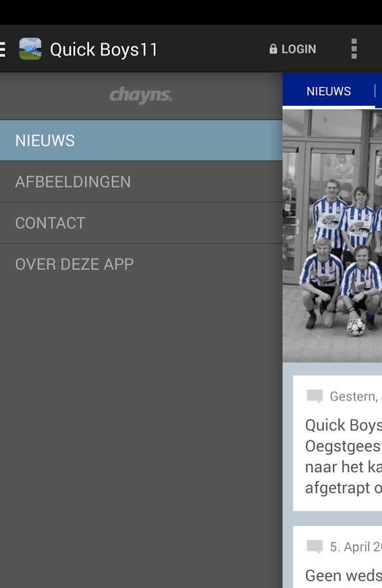
Task: Tap empty drawer area below menu
Action: [x=141, y=435]
